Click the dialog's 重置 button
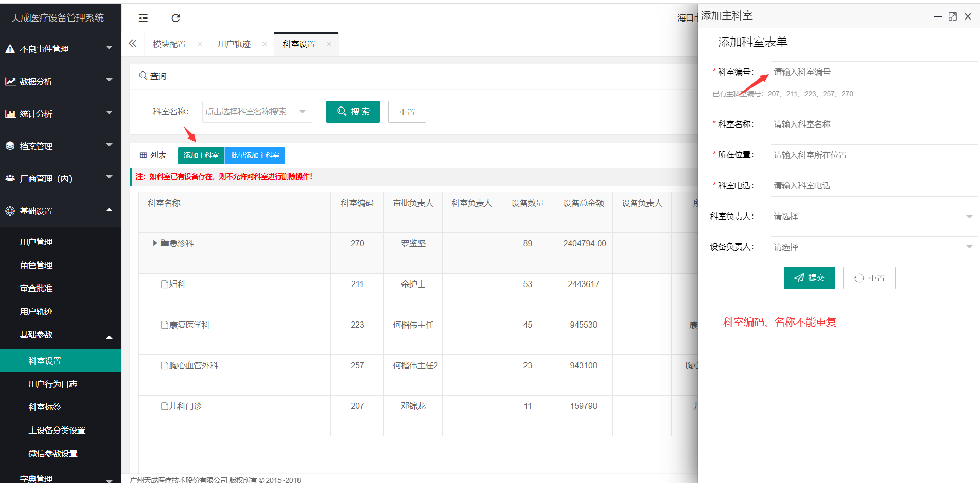 pos(869,278)
